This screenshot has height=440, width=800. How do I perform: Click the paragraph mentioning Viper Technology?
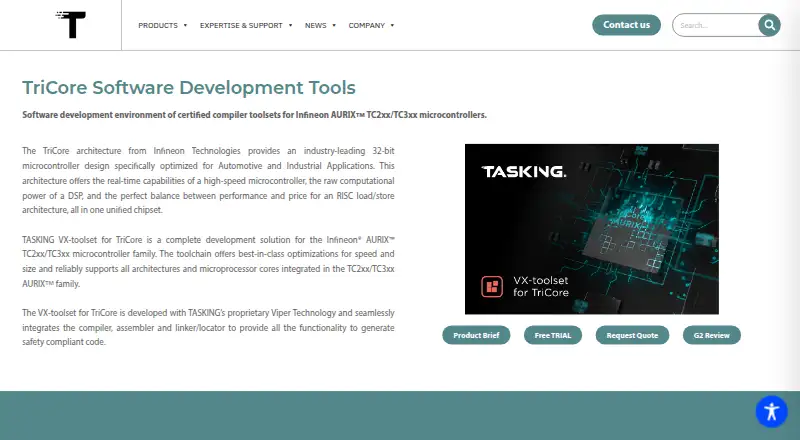click(x=208, y=327)
